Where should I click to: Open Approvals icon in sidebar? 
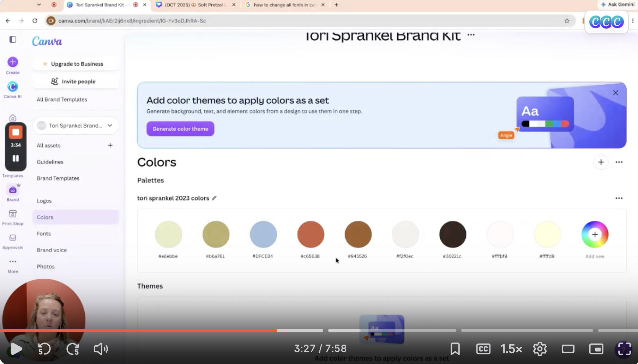click(x=13, y=238)
